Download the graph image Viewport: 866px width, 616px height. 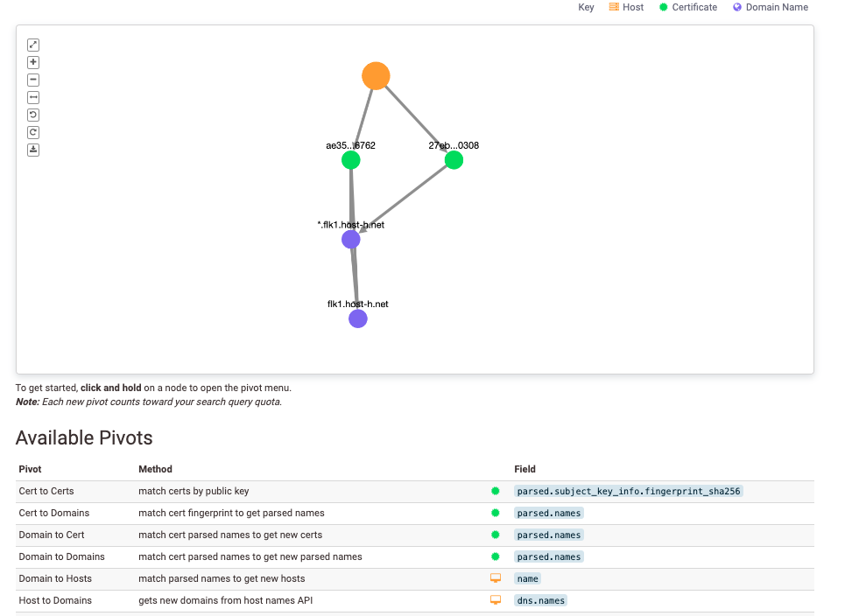click(x=32, y=150)
